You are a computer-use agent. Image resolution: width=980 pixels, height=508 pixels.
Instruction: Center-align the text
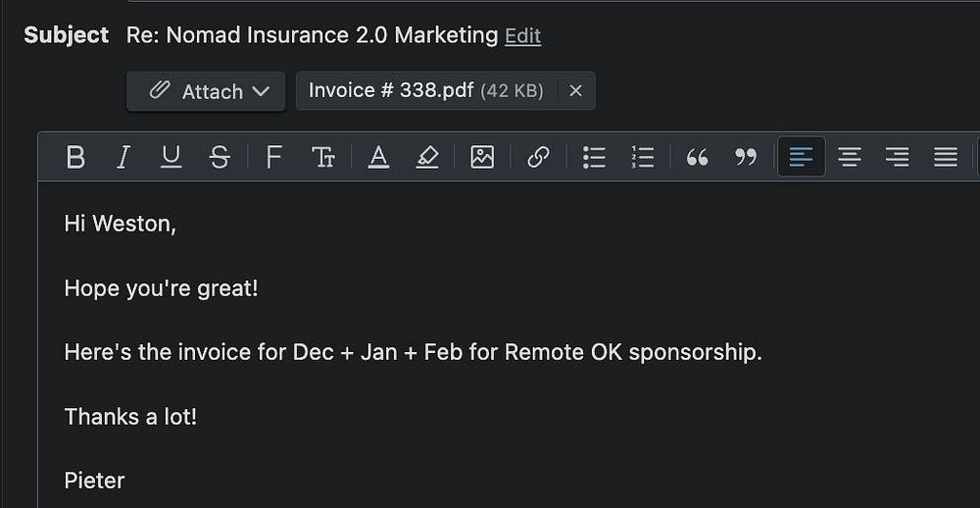[850, 157]
